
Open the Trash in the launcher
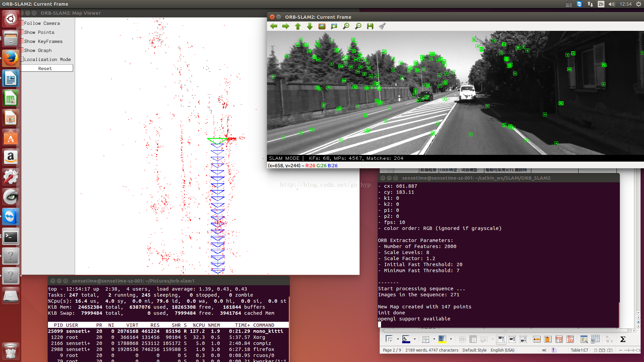[x=11, y=351]
